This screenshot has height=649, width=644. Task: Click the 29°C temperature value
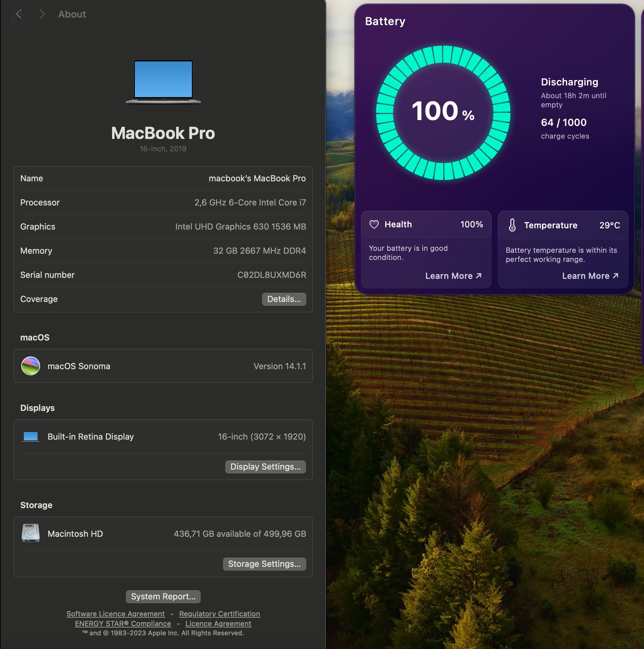pos(609,225)
